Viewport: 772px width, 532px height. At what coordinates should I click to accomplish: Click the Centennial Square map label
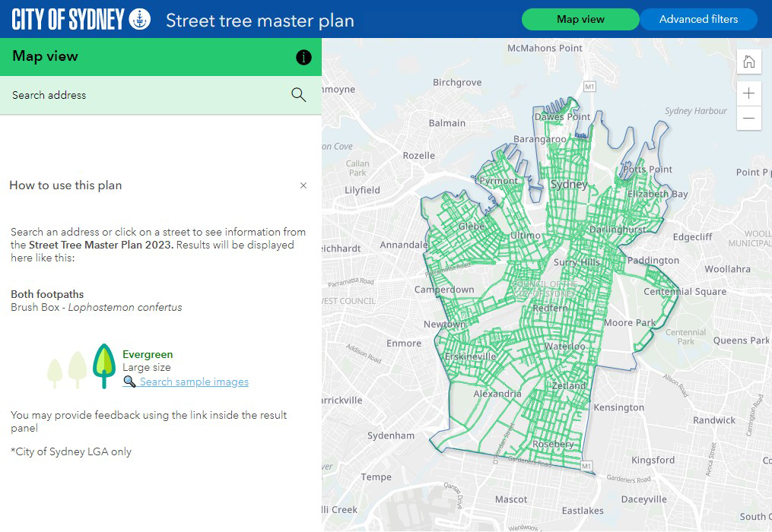tap(685, 292)
